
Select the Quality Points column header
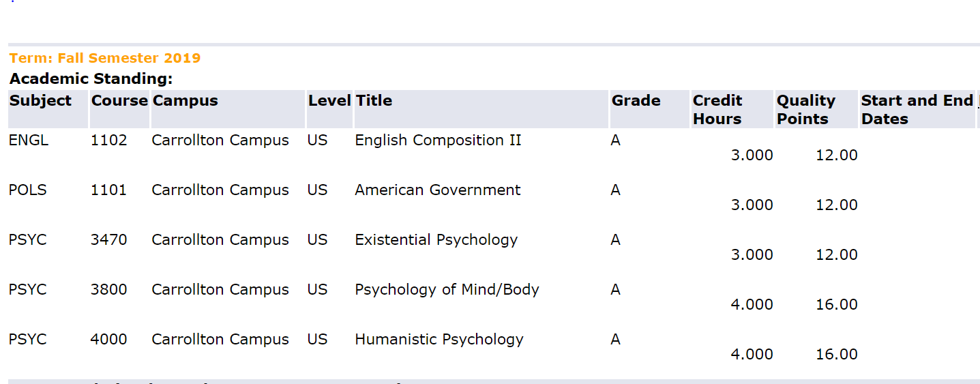point(806,110)
